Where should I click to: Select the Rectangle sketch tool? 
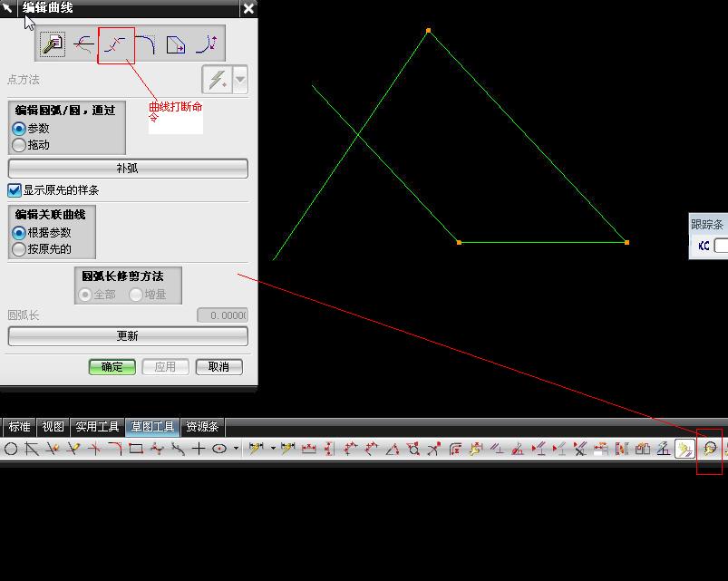[136, 449]
